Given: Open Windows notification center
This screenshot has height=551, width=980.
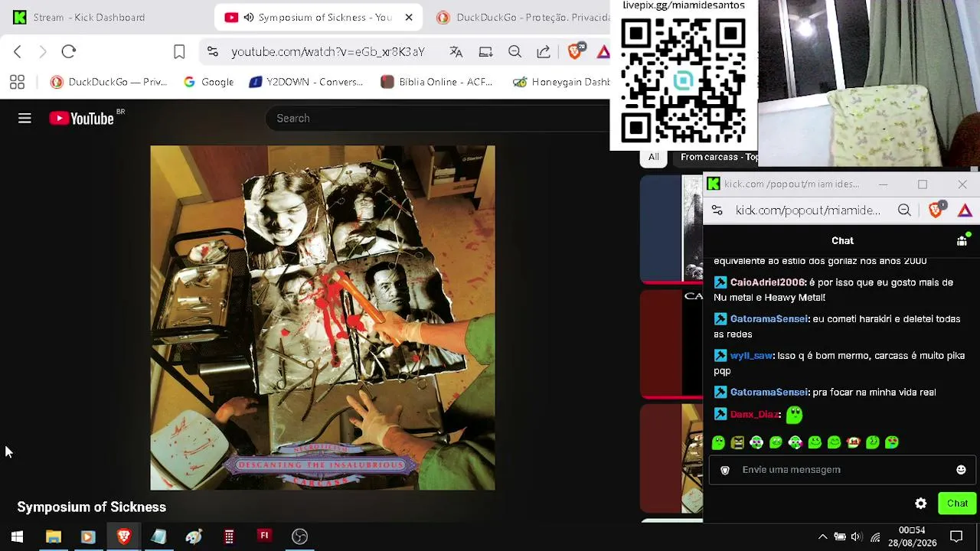Looking at the screenshot, I should click(x=956, y=536).
